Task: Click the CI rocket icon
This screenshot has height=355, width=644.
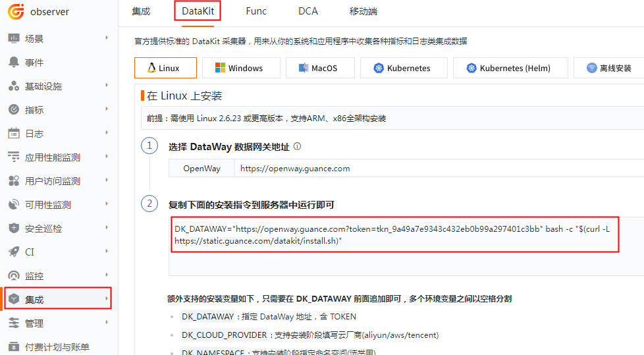Action: 14,252
